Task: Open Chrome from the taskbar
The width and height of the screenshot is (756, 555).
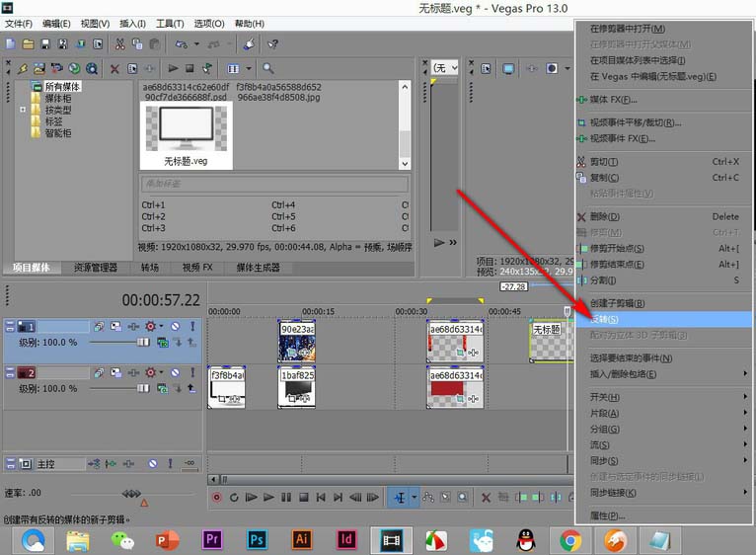Action: point(569,540)
